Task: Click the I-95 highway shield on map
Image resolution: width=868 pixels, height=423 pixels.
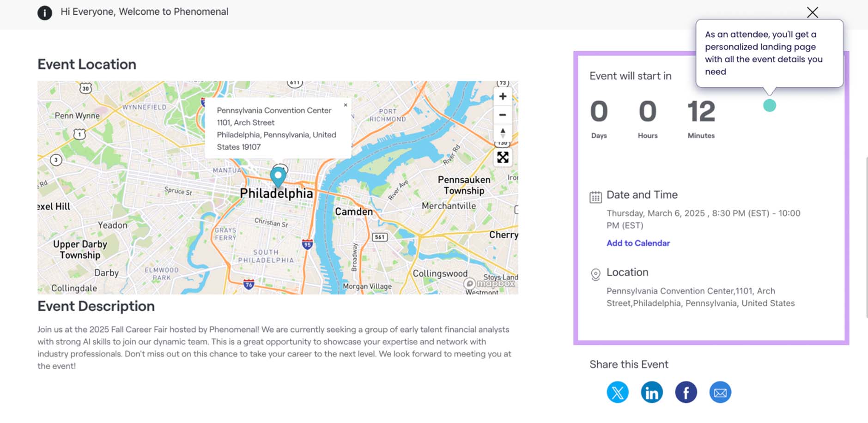Action: click(307, 244)
